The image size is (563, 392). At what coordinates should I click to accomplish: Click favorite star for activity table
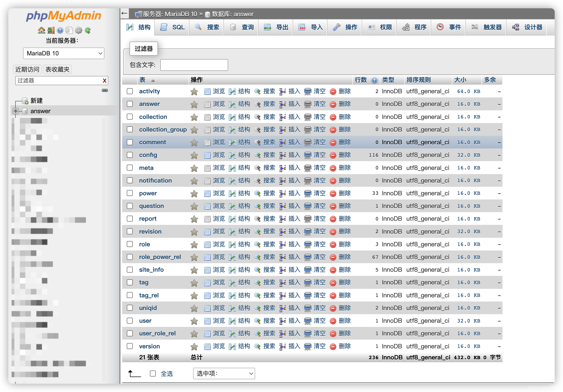[194, 91]
